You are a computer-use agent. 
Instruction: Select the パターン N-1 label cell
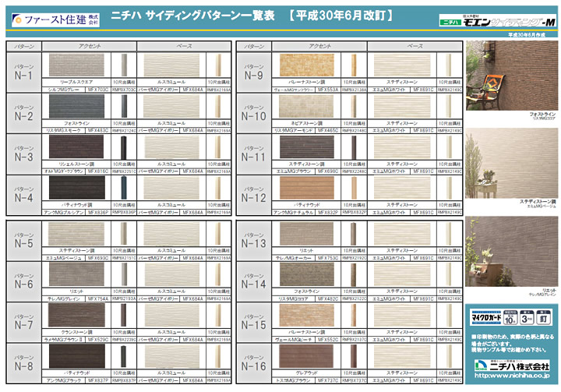pos(24,72)
